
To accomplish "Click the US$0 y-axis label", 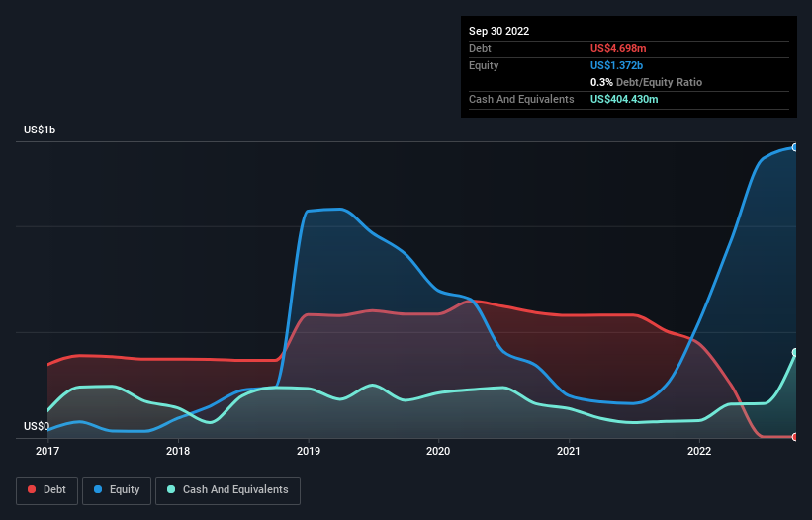I will point(37,426).
